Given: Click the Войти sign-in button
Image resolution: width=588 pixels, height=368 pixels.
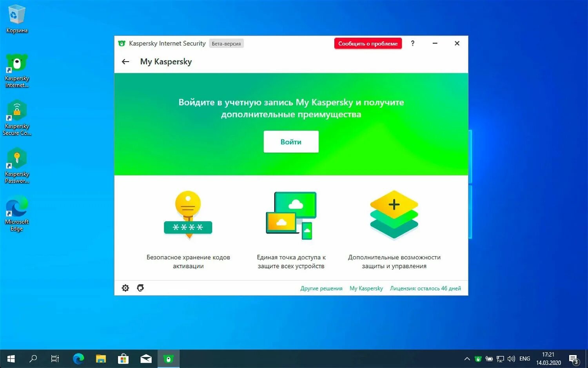Looking at the screenshot, I should tap(291, 142).
